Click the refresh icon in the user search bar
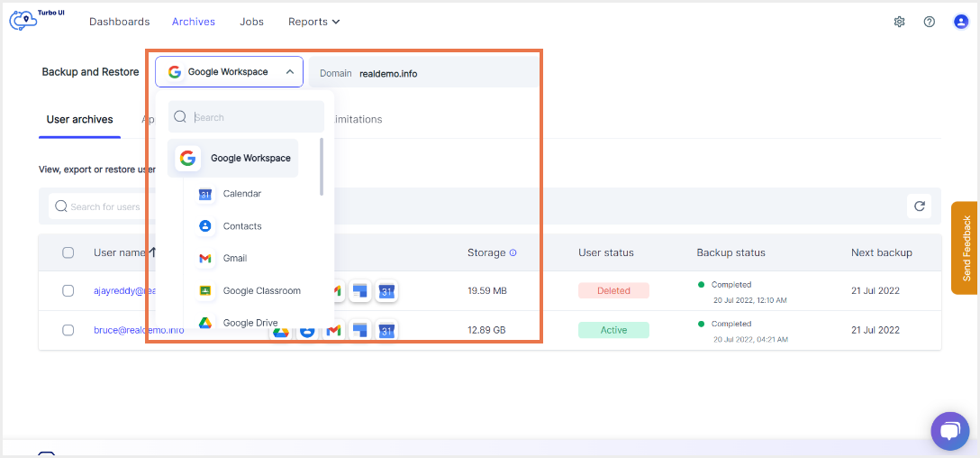The height and width of the screenshot is (458, 980). point(920,206)
